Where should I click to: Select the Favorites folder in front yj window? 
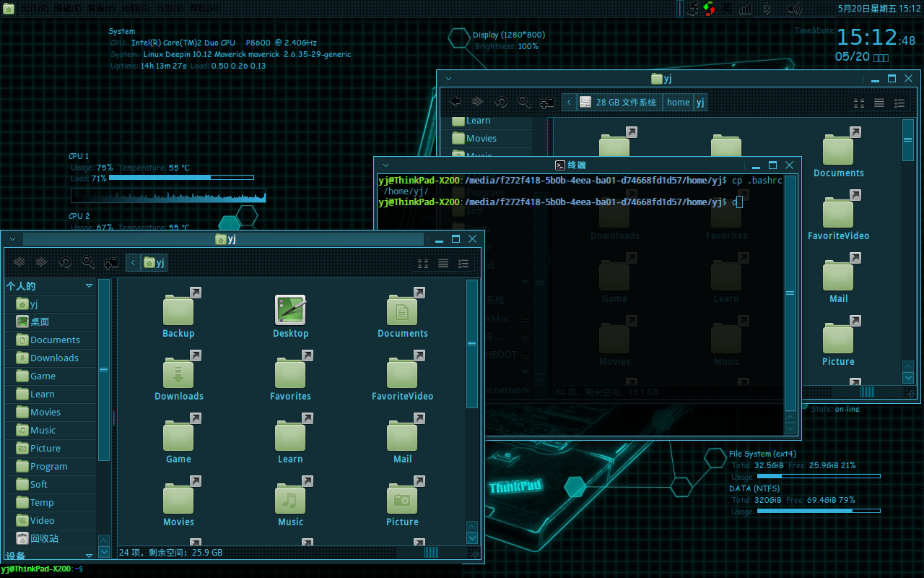tap(290, 372)
